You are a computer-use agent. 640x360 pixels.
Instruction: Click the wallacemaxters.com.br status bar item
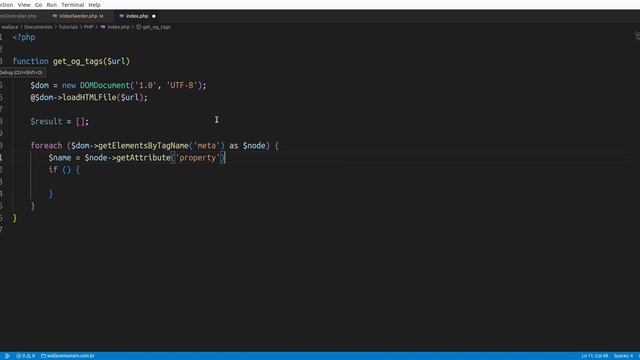68,356
